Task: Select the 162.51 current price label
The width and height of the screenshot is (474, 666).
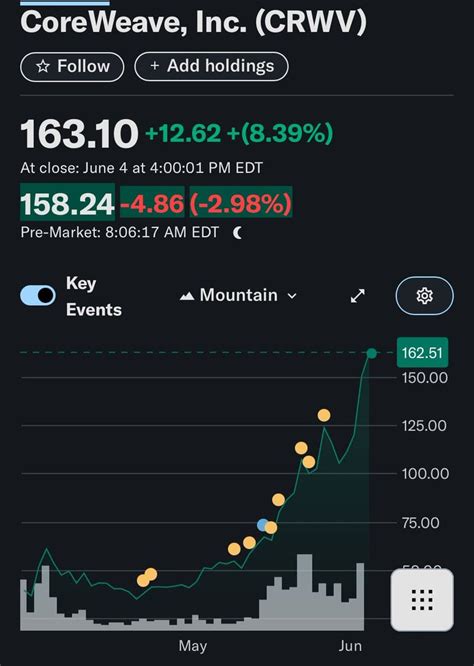Action: (x=422, y=353)
